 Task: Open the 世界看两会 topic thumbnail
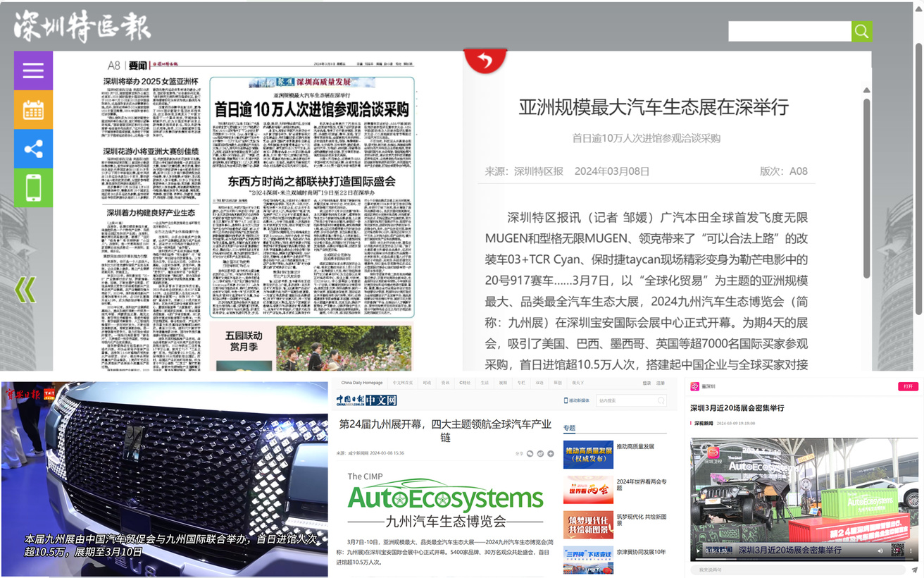click(588, 490)
